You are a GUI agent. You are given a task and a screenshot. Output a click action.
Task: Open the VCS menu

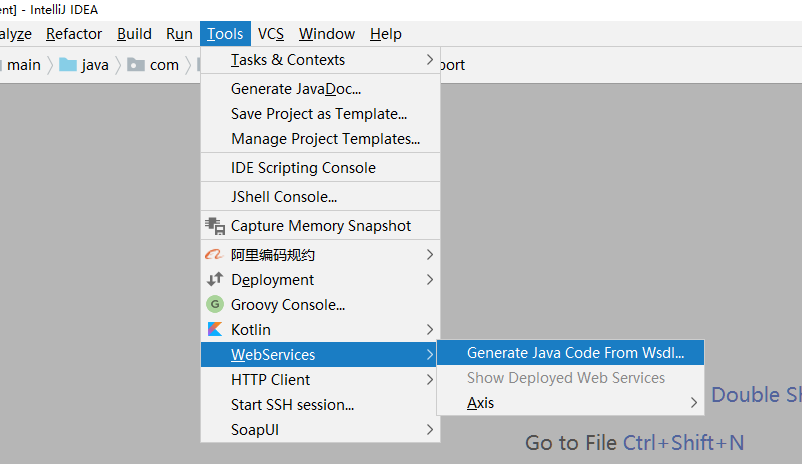(271, 34)
